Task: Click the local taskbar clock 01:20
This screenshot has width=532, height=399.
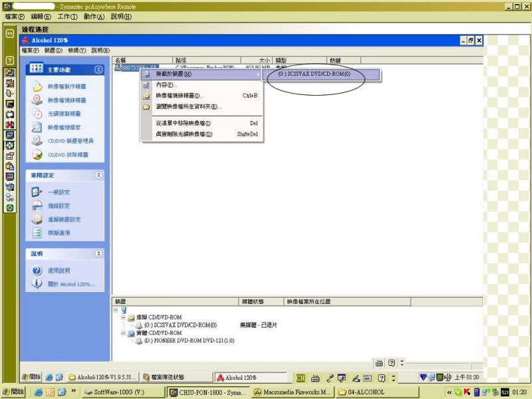Action: 520,392
